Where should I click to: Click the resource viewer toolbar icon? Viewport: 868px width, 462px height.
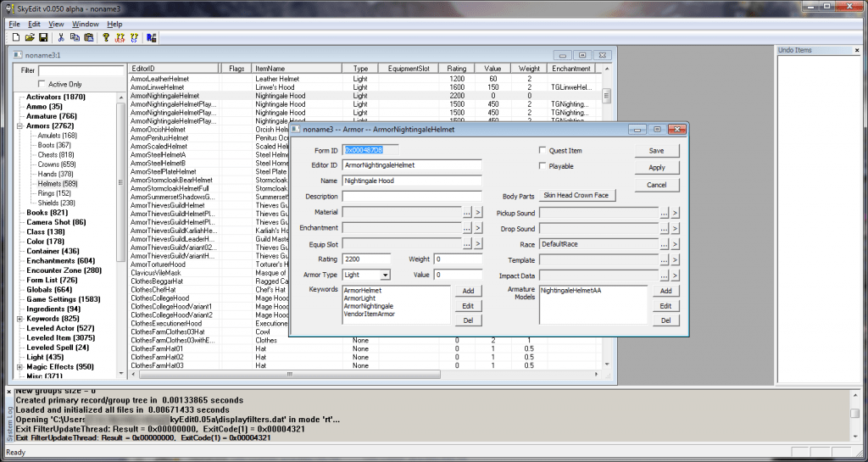click(151, 37)
